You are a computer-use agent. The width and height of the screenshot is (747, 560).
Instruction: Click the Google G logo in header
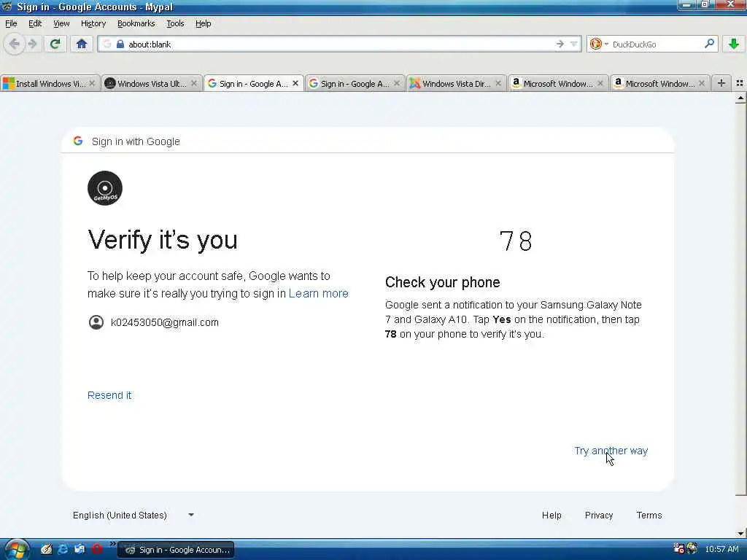pos(78,141)
